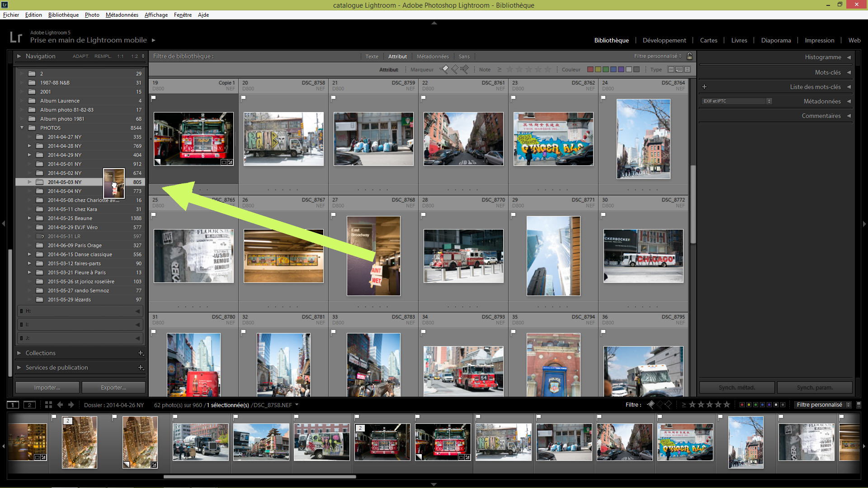Filter by red color label
The image size is (868, 488).
pyautogui.click(x=590, y=70)
